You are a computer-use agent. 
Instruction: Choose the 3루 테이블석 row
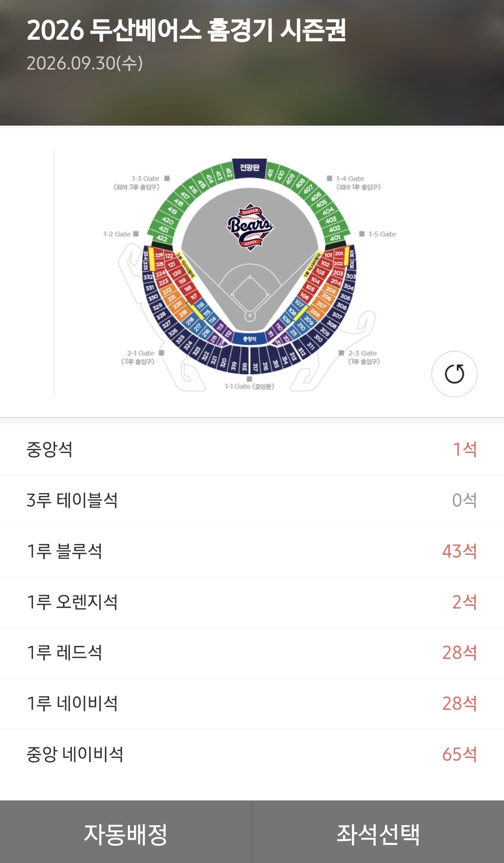pos(252,501)
